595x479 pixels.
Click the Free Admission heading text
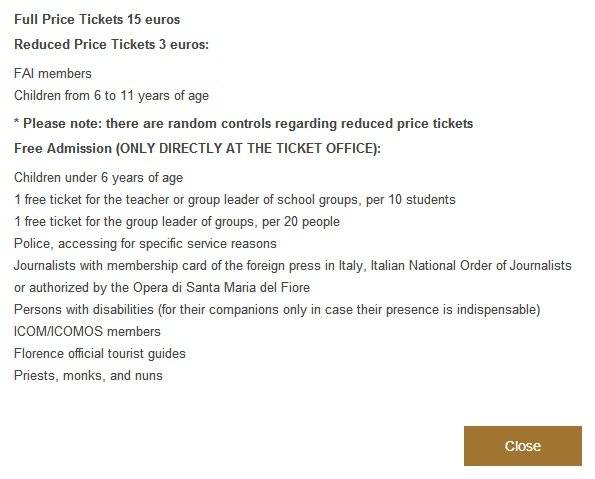(x=63, y=148)
